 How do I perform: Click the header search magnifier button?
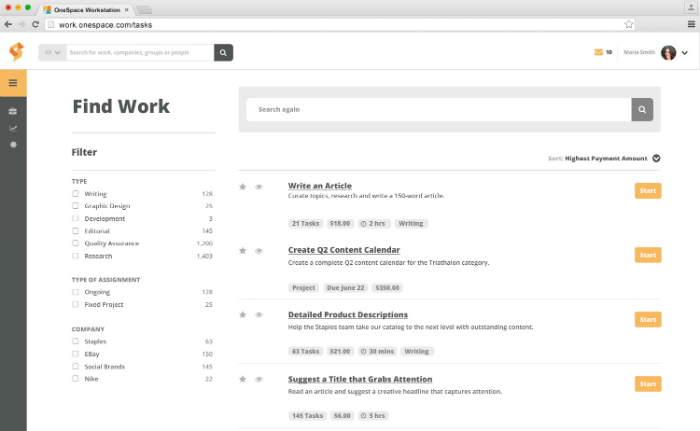(x=223, y=53)
